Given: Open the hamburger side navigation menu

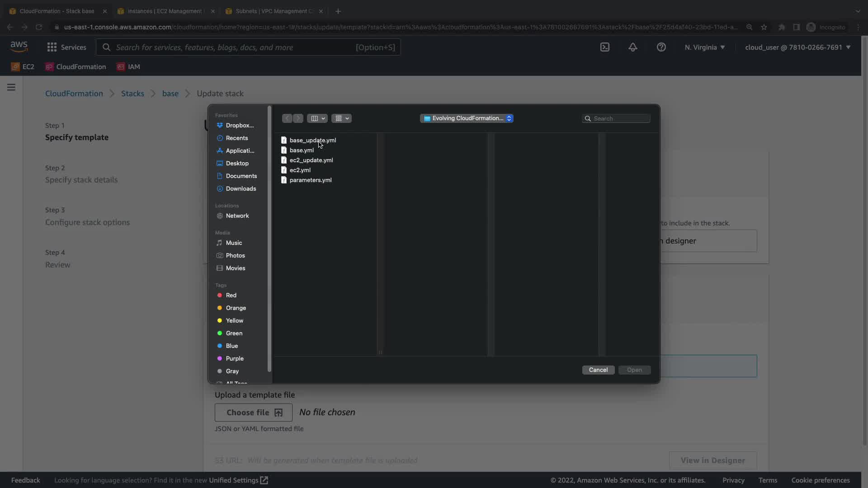Looking at the screenshot, I should pos(11,87).
